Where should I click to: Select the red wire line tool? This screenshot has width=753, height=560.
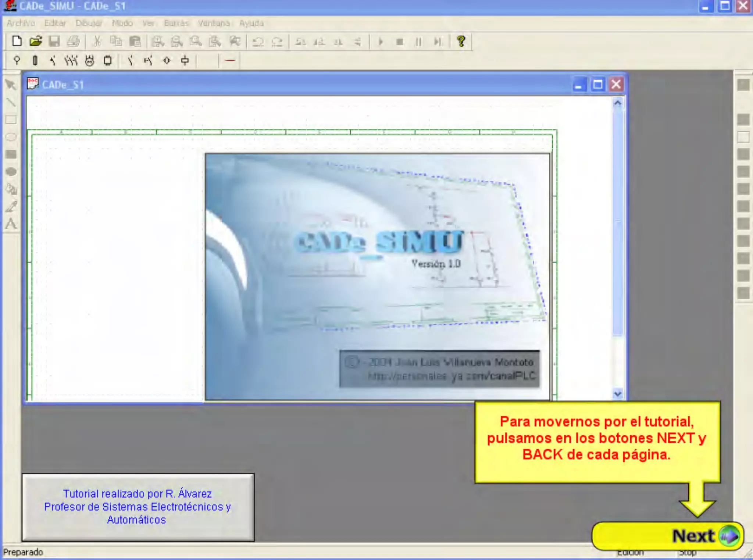tap(230, 60)
